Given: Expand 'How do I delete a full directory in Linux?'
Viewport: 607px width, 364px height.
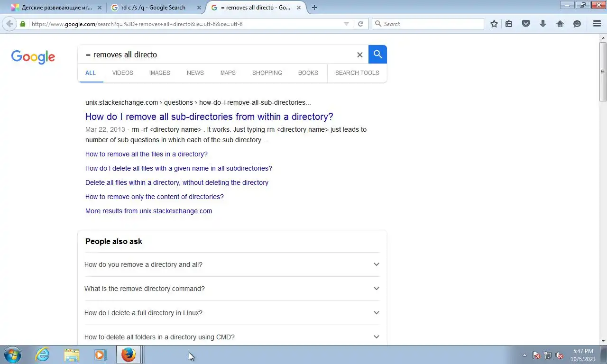Looking at the screenshot, I should pos(232,313).
